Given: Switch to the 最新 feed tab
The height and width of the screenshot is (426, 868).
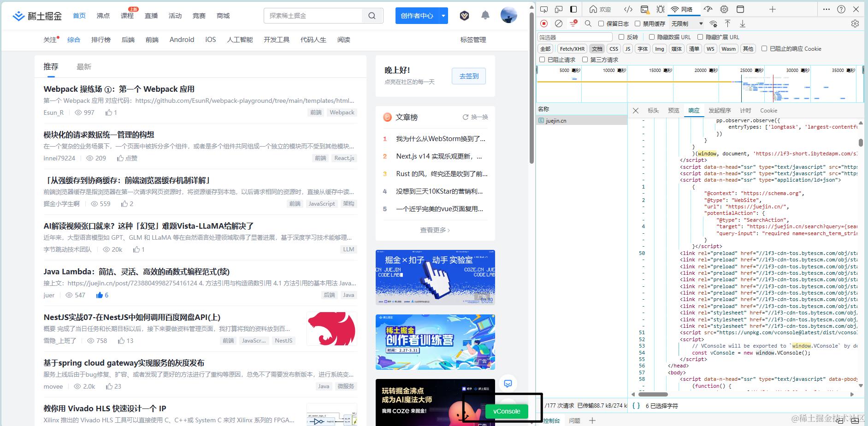Looking at the screenshot, I should tap(84, 67).
